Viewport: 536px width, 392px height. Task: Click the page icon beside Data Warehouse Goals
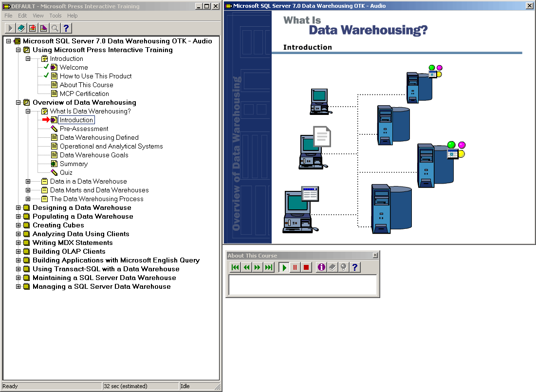(x=54, y=155)
